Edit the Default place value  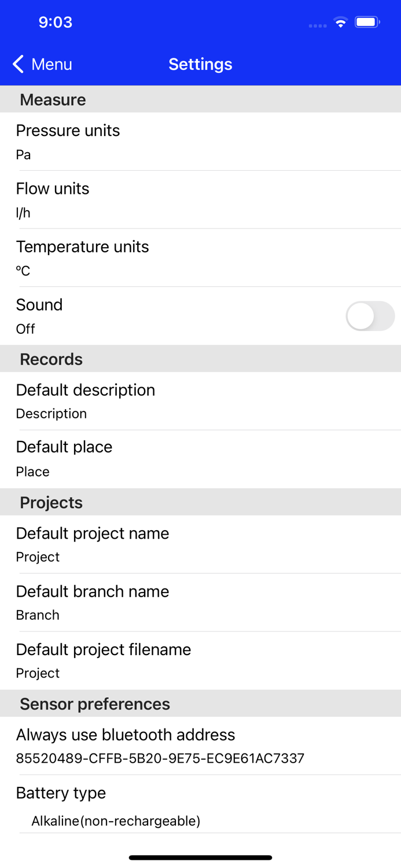coord(200,459)
